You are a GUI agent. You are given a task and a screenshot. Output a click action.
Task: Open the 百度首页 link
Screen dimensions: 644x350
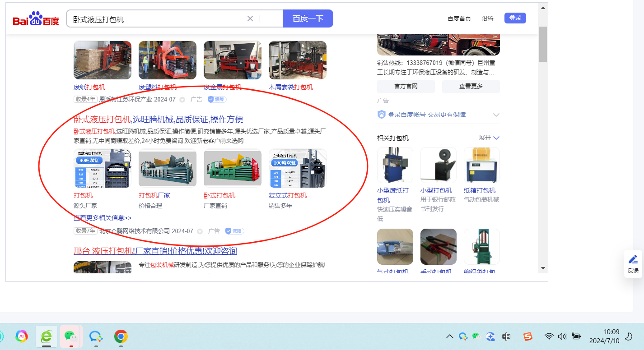coord(459,18)
